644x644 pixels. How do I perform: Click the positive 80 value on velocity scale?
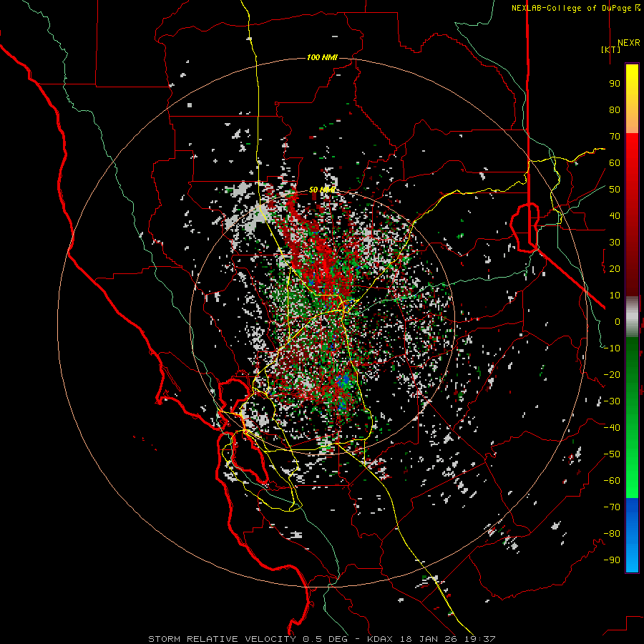point(615,109)
